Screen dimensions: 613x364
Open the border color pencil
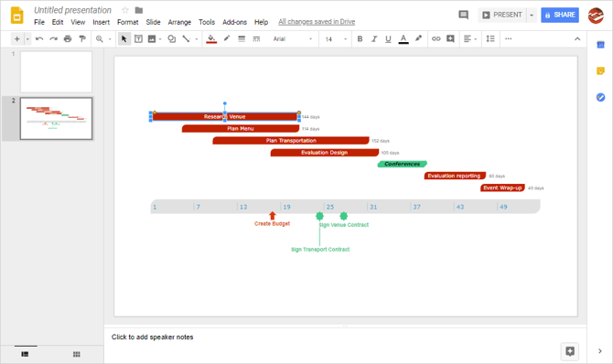click(x=227, y=38)
